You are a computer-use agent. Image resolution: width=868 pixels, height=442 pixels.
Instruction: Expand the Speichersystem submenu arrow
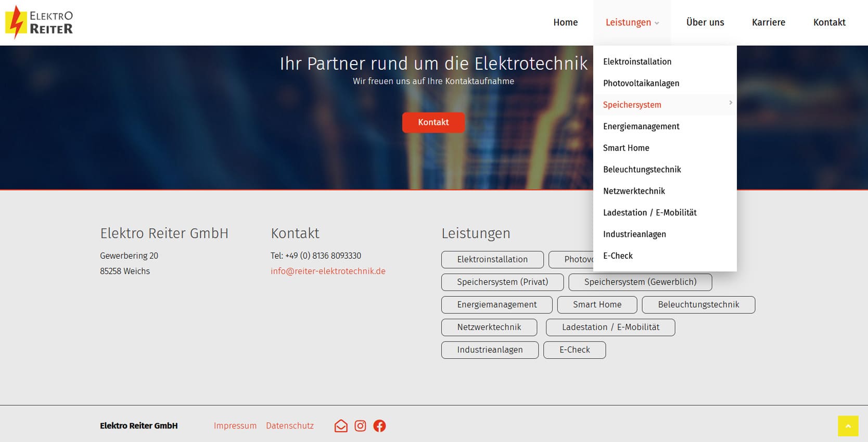pyautogui.click(x=730, y=103)
